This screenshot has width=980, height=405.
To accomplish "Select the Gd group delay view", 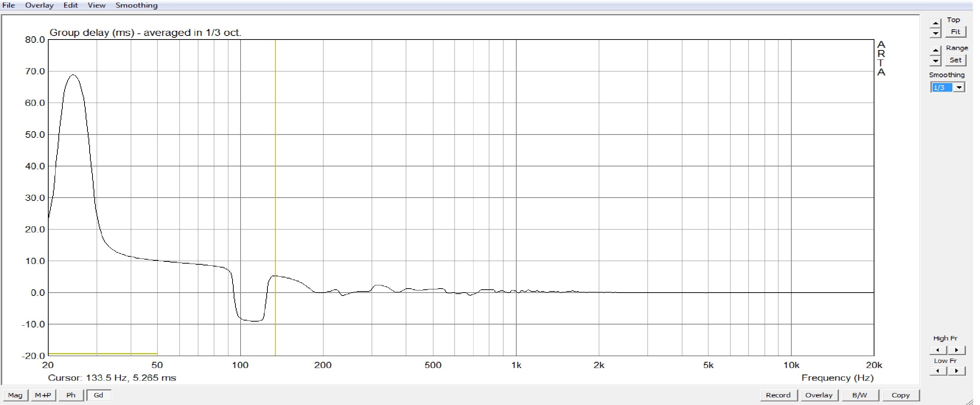I will coord(98,395).
